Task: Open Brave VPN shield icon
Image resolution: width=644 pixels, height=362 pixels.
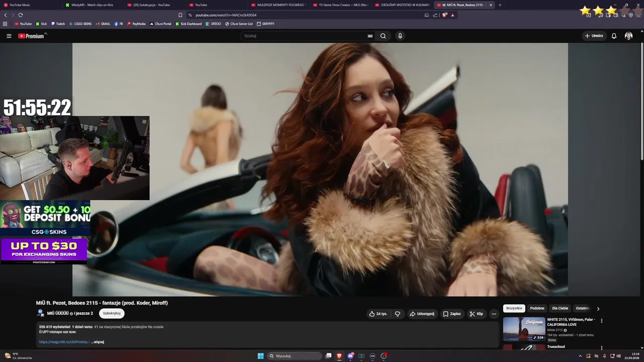Action: coord(631,15)
